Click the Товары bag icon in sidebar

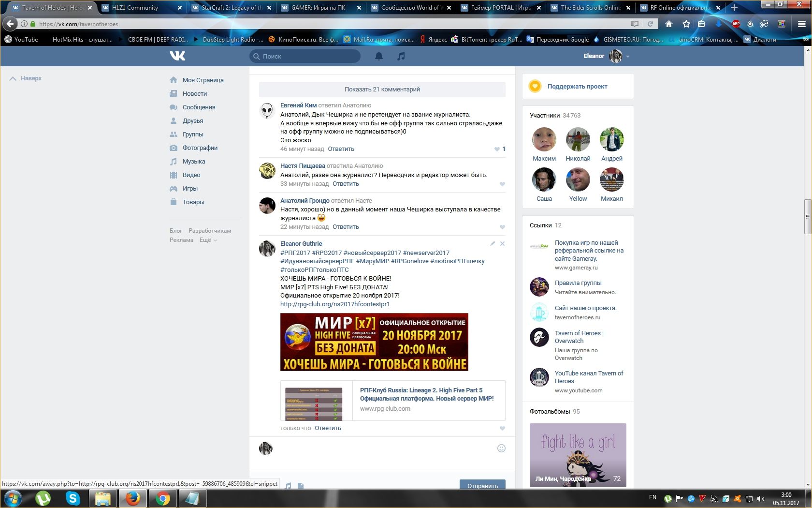click(174, 202)
